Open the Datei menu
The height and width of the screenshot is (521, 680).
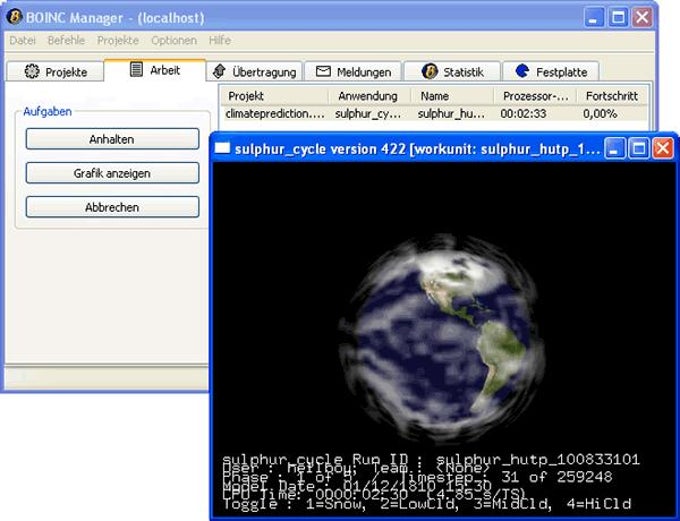pos(23,40)
